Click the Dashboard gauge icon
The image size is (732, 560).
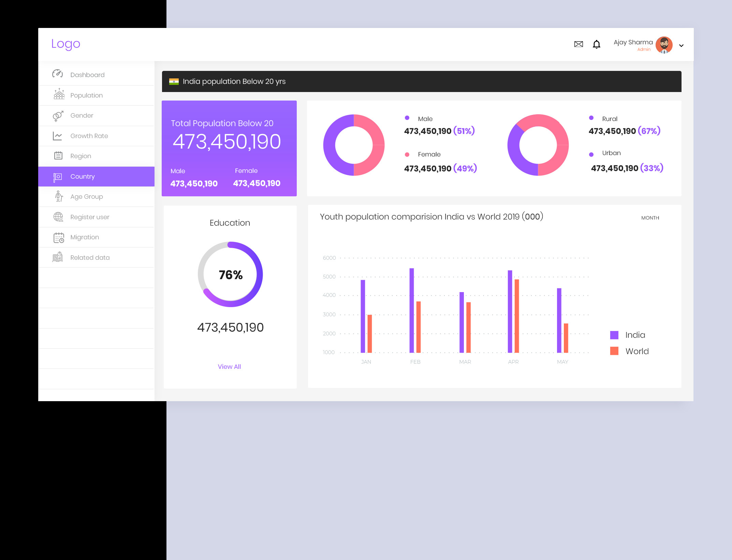click(x=57, y=74)
